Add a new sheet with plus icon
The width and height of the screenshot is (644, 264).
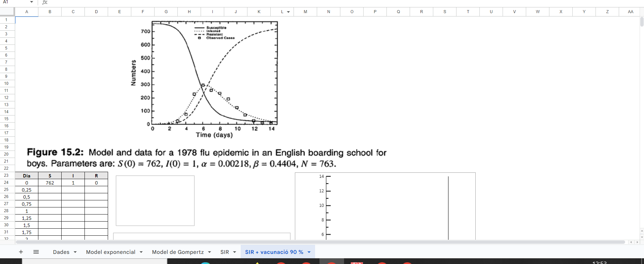tap(21, 252)
